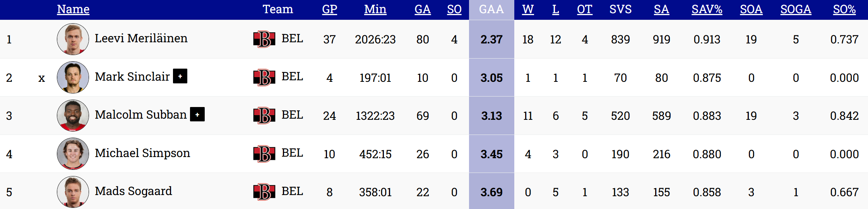The width and height of the screenshot is (868, 209).
Task: Sort by Min column header
Action: tap(375, 9)
